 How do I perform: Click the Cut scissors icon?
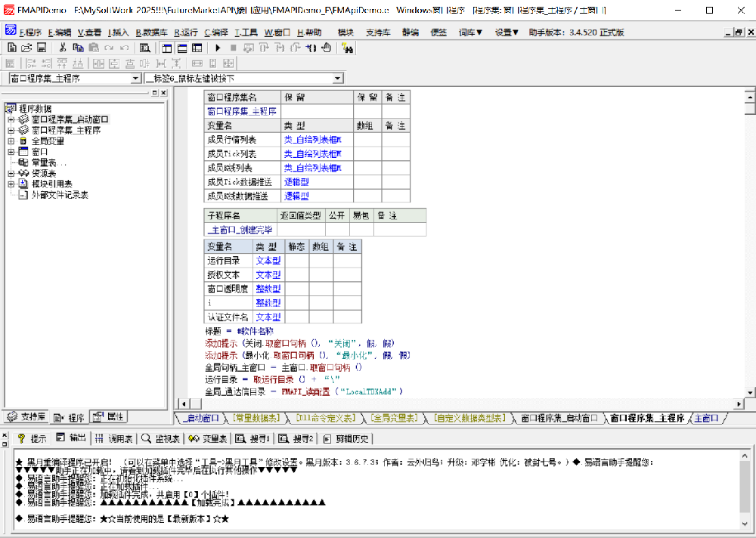click(x=64, y=48)
